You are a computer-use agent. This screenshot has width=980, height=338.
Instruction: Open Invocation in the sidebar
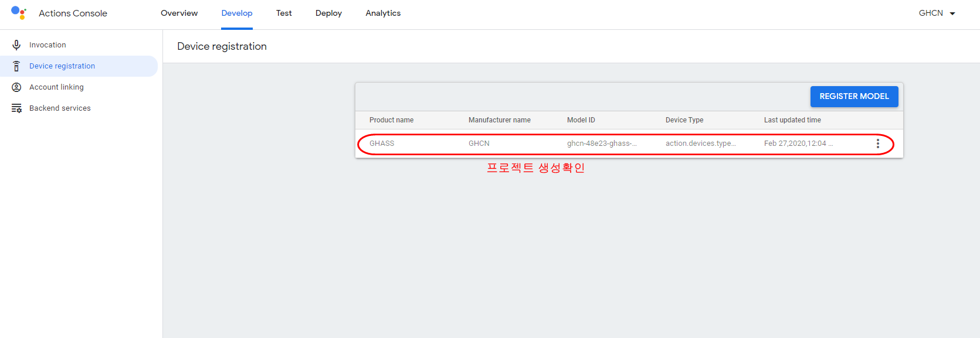click(x=79, y=45)
